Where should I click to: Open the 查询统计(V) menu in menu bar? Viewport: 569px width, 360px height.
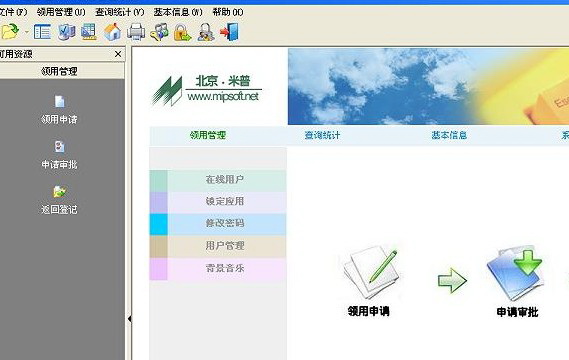pos(119,12)
